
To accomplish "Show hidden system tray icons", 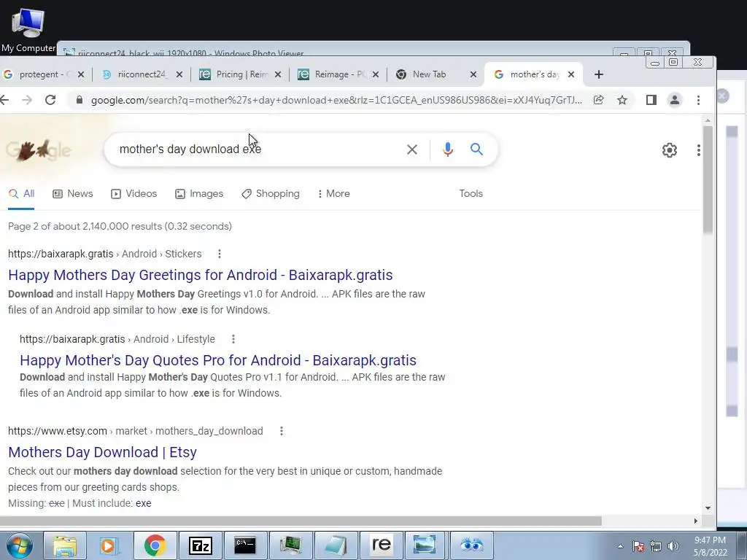I will (x=620, y=546).
